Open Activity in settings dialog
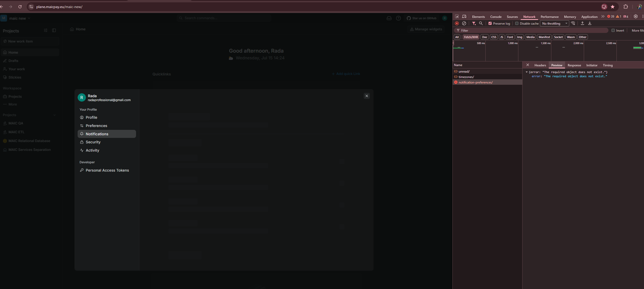The image size is (644, 289). (107, 150)
